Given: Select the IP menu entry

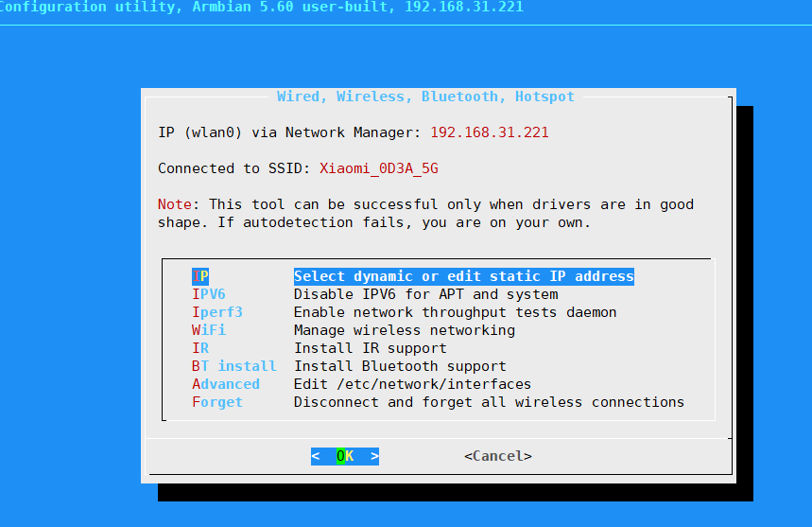Looking at the screenshot, I should coord(200,276).
